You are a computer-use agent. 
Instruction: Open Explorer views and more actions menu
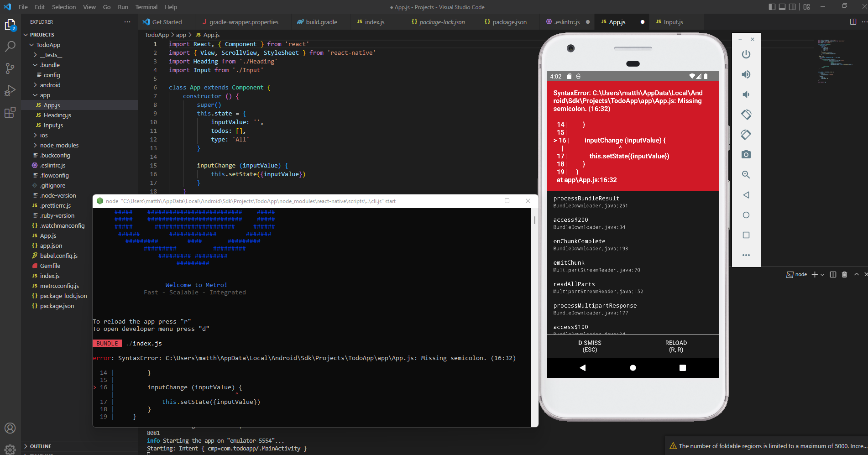click(127, 22)
